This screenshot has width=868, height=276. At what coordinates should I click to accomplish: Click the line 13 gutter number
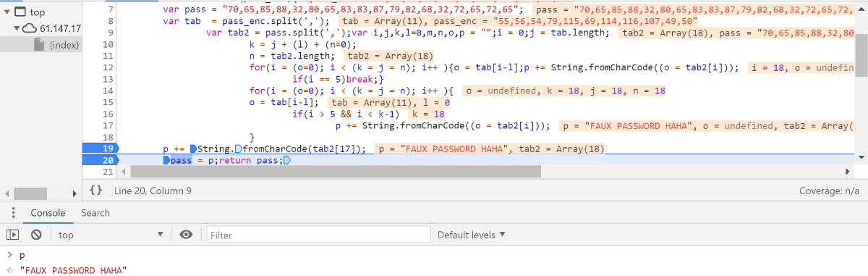click(x=108, y=79)
